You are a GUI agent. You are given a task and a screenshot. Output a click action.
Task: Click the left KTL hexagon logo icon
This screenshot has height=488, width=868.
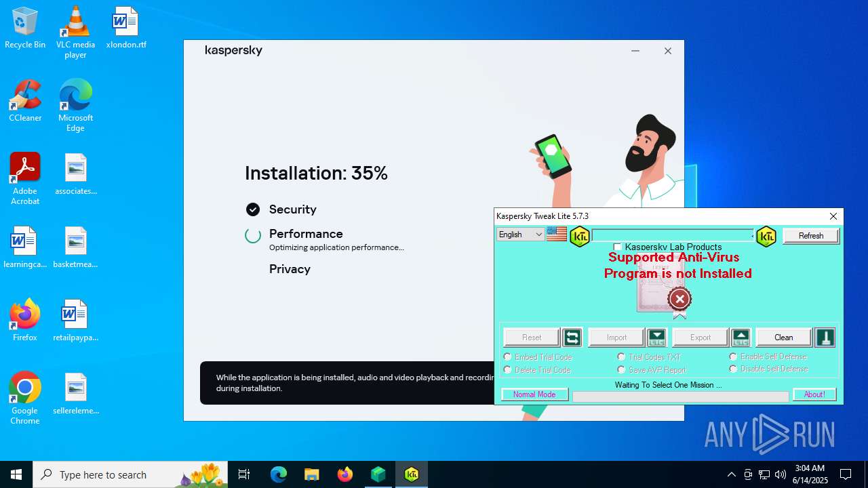click(x=580, y=236)
